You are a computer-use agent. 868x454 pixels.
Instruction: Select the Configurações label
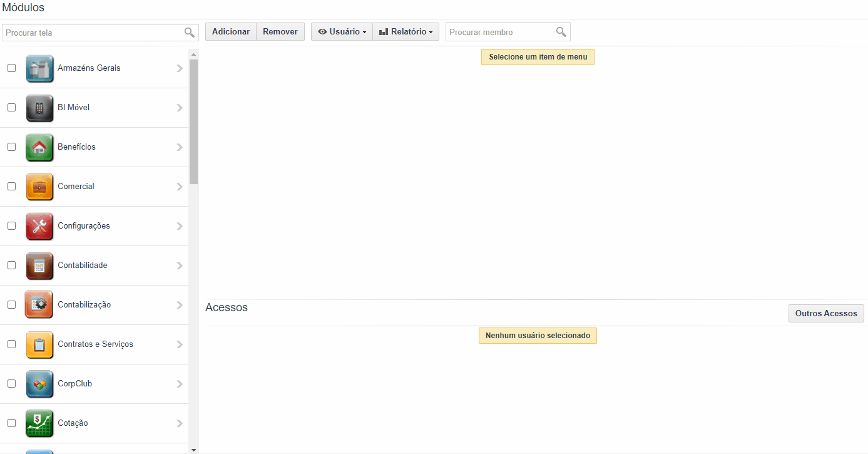tap(84, 226)
